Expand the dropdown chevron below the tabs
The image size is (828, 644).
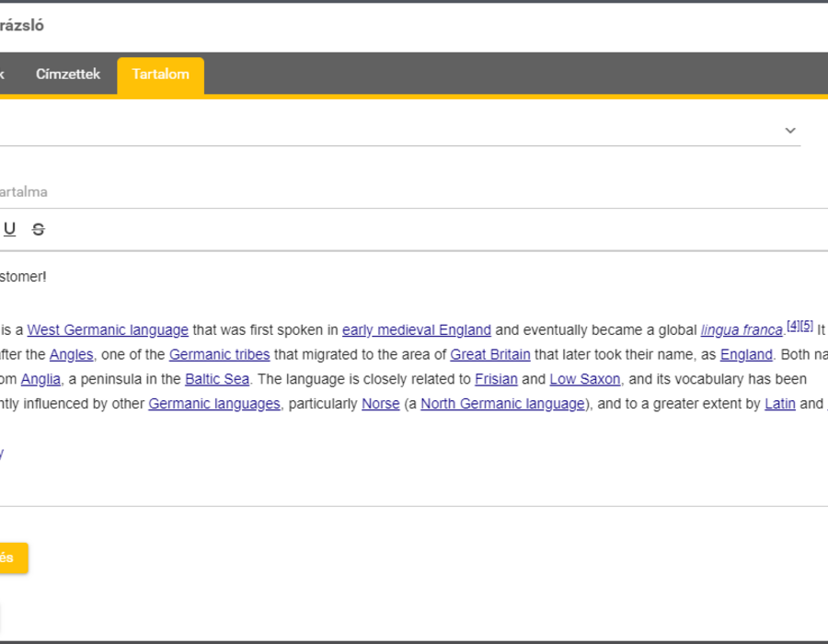(x=790, y=131)
